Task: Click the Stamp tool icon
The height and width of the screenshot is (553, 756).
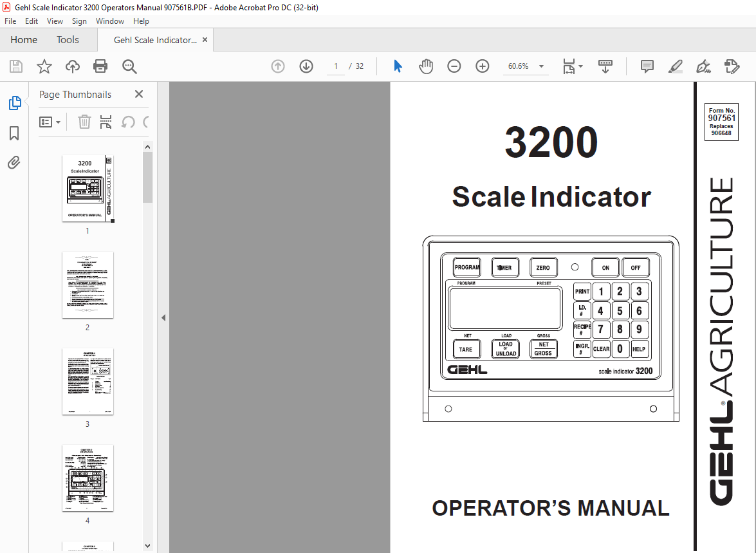Action: tap(732, 66)
